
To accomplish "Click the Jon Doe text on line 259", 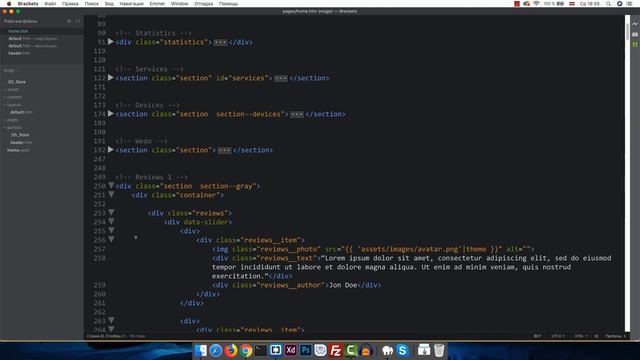I will pyautogui.click(x=343, y=285).
